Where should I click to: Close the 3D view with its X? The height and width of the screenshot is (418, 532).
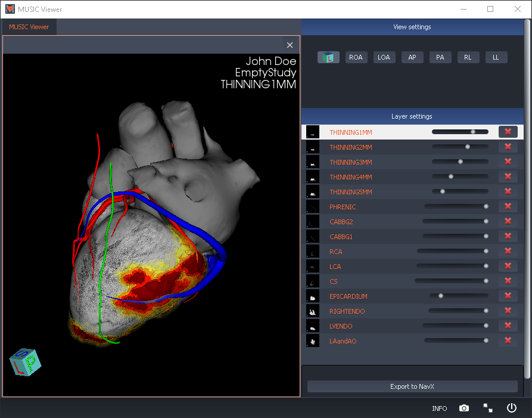click(290, 45)
